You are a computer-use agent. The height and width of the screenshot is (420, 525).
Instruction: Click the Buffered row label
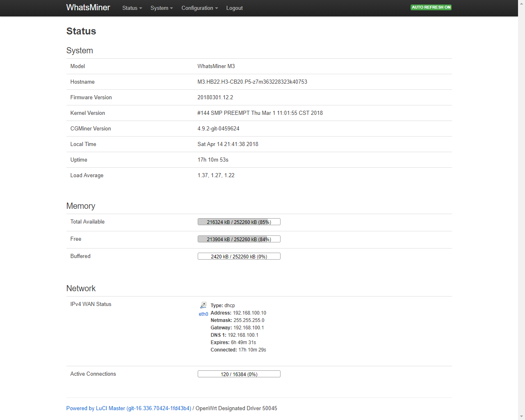click(80, 256)
